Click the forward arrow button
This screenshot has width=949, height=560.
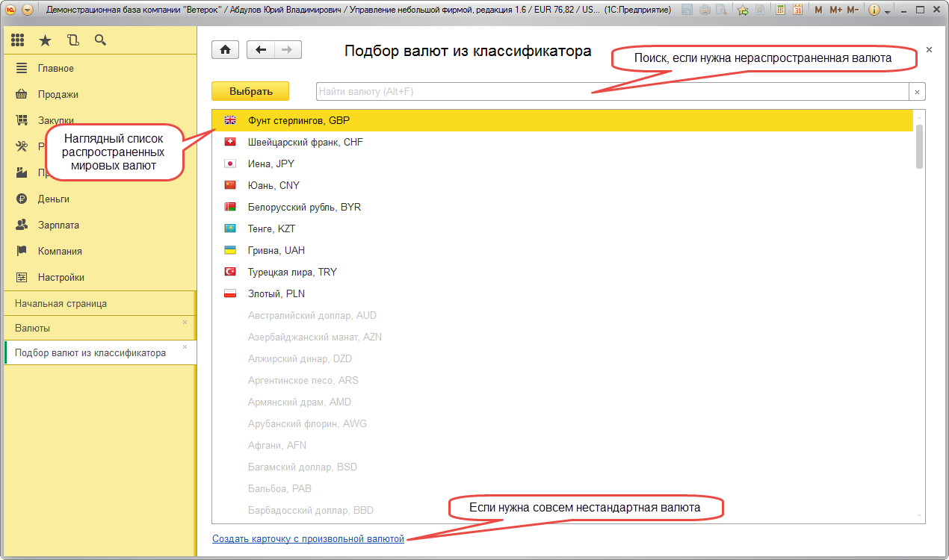point(288,50)
